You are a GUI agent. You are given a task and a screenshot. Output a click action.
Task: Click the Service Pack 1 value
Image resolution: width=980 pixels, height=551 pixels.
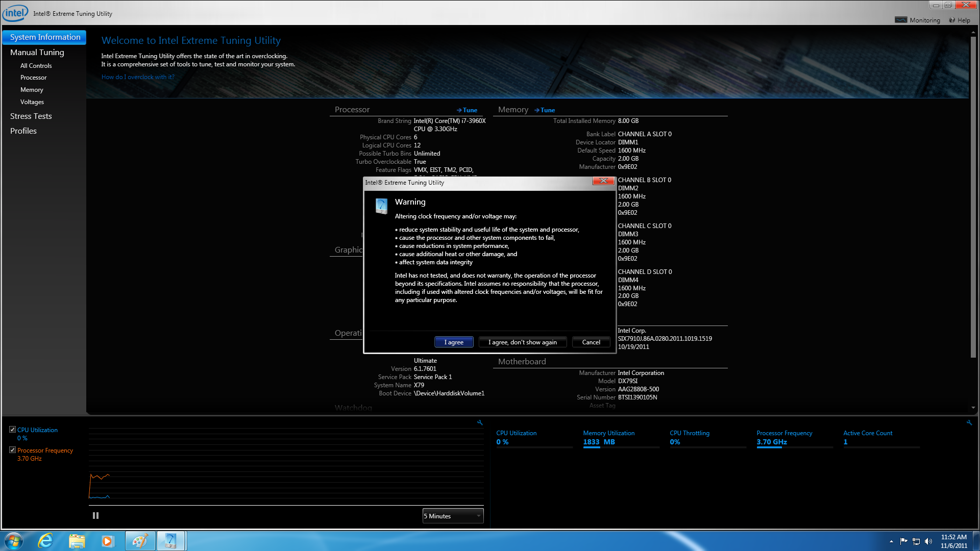pyautogui.click(x=433, y=377)
